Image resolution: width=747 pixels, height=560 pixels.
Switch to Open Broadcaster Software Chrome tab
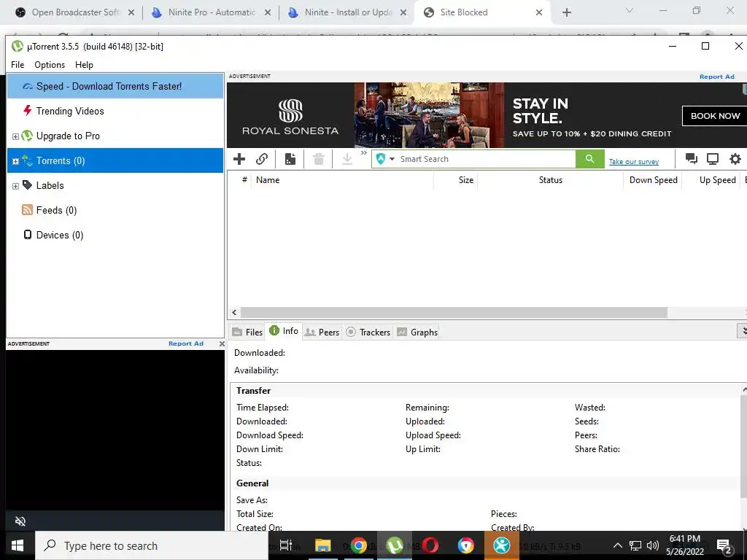74,12
